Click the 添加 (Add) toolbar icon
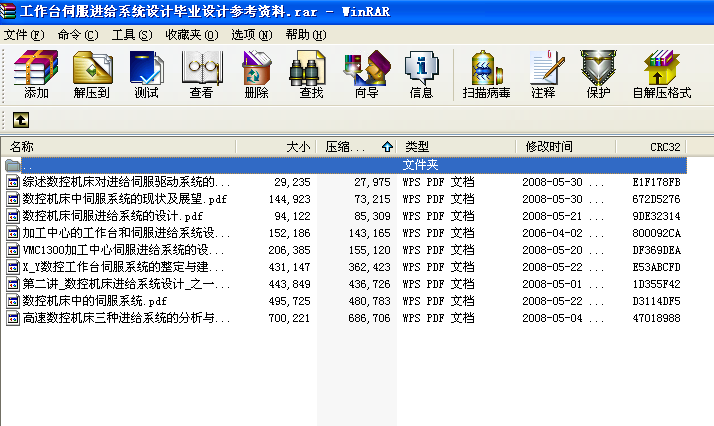 tap(36, 75)
